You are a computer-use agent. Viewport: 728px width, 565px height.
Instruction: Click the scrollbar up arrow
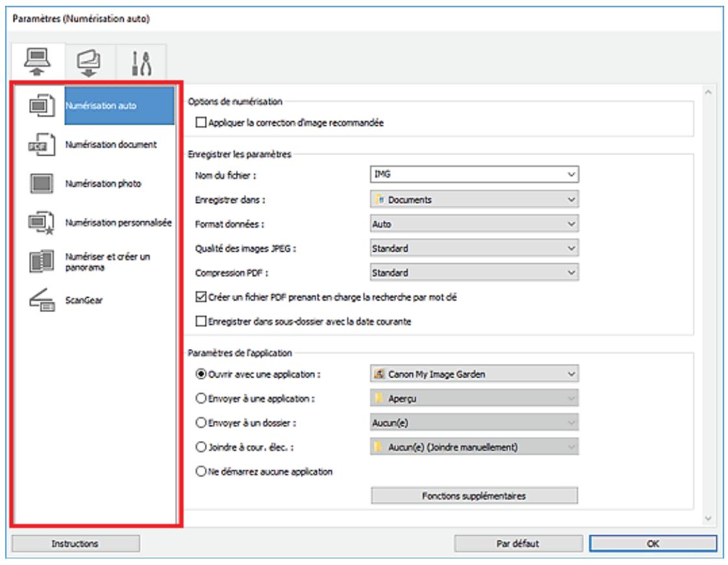709,93
